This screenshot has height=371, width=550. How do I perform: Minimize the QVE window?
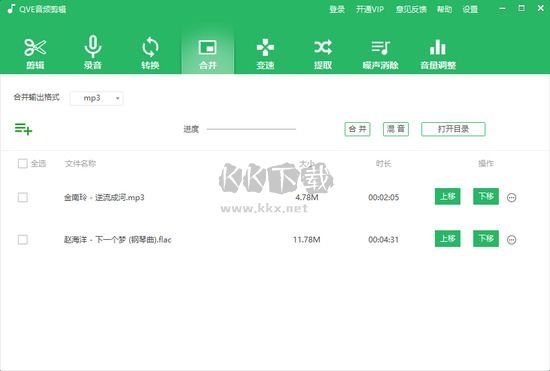[x=503, y=8]
